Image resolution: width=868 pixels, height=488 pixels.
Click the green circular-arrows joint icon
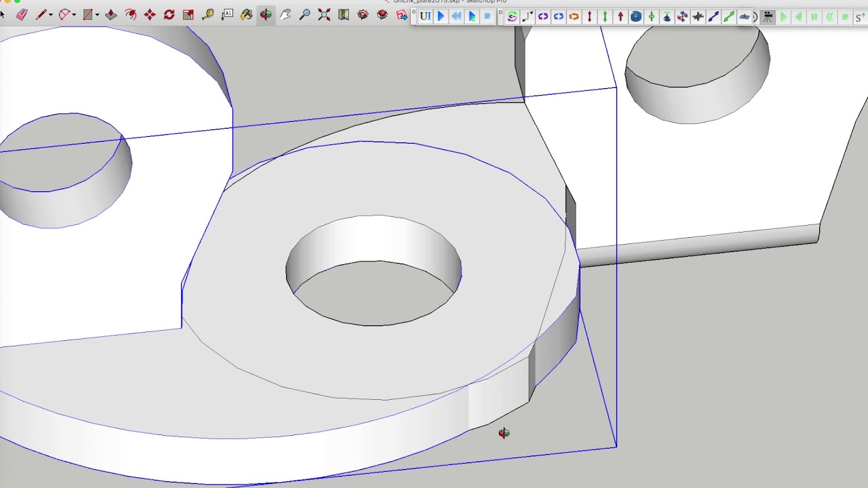512,17
